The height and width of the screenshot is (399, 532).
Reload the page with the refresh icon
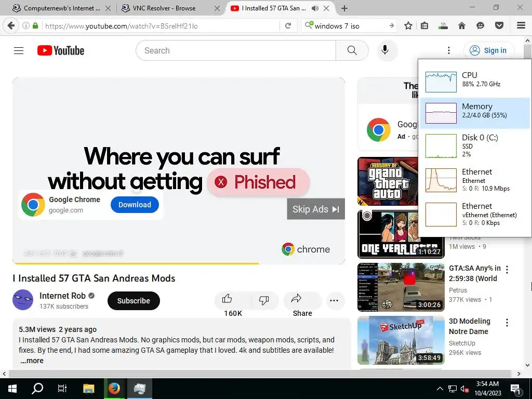[288, 26]
